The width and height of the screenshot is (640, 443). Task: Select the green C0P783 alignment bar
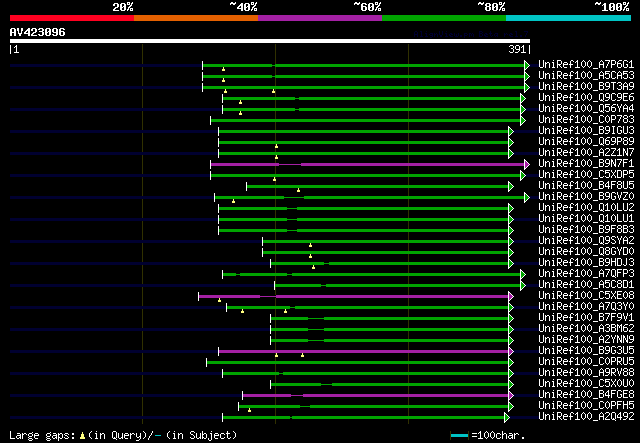coord(366,120)
